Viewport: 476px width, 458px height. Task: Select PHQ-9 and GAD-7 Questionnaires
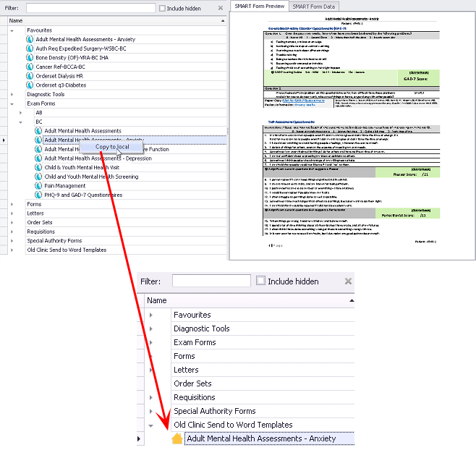pyautogui.click(x=83, y=195)
